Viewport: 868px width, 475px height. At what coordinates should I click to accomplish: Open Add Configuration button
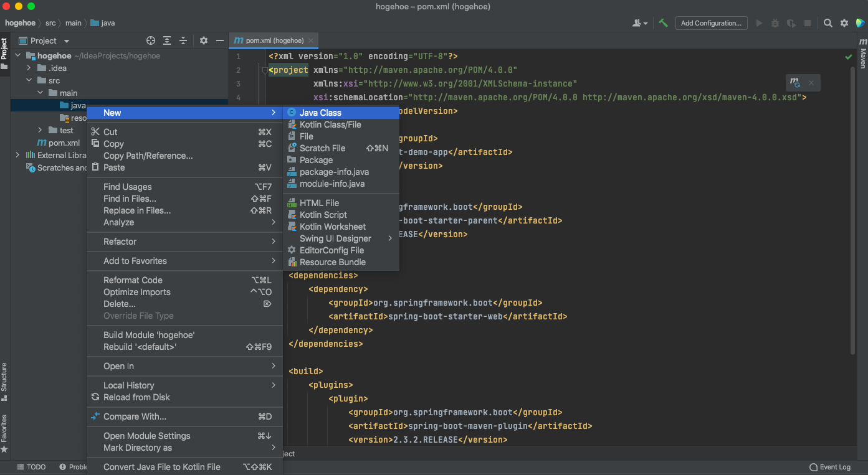point(711,23)
